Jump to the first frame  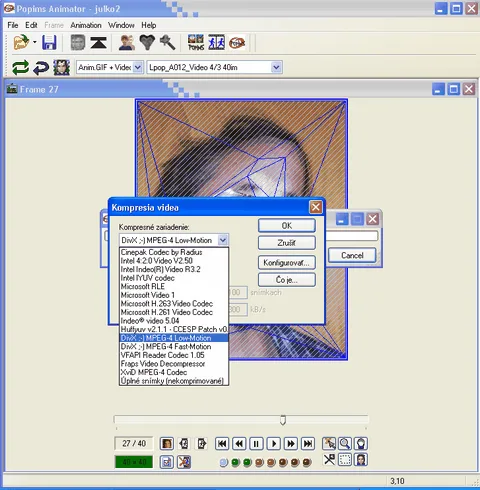click(x=222, y=444)
